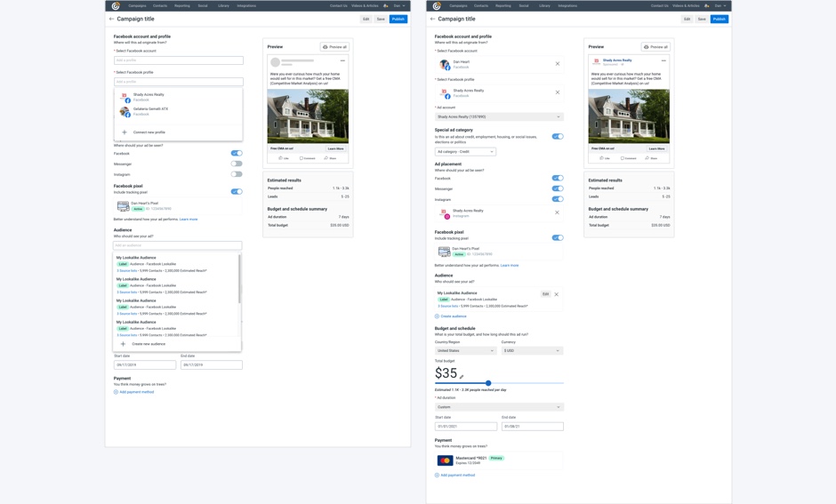Remove Dan Heart Facebook account with X
This screenshot has width=836, height=504.
click(x=558, y=64)
